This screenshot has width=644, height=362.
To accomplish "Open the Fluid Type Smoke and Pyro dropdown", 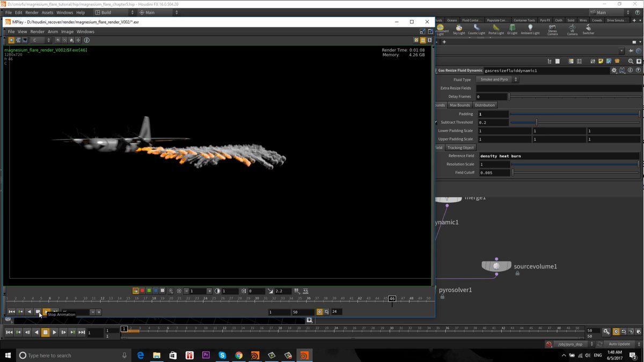I will pos(497,79).
